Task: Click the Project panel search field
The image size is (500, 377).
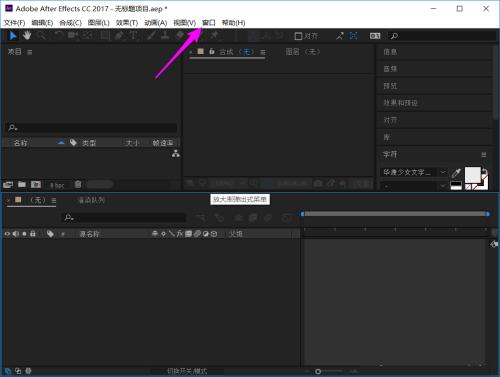Action: (92, 128)
